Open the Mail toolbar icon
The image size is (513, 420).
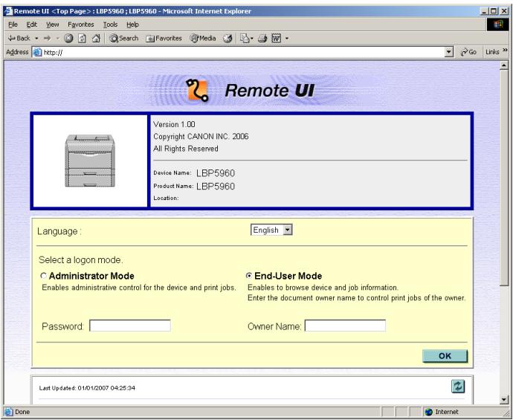tap(246, 38)
